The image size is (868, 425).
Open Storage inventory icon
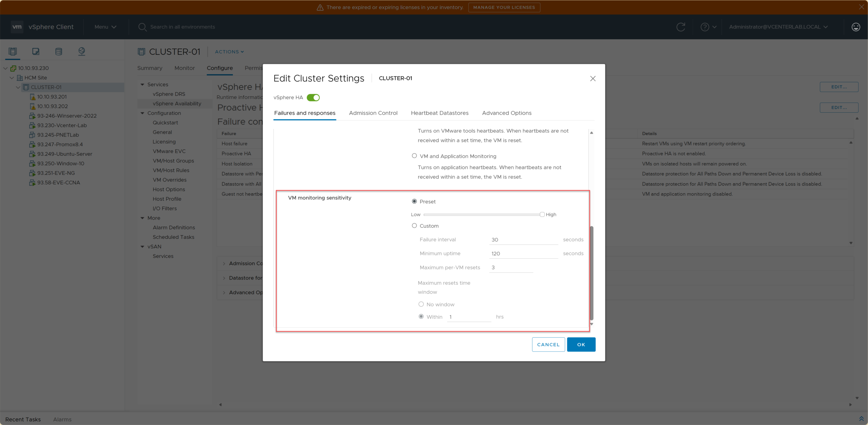point(59,51)
